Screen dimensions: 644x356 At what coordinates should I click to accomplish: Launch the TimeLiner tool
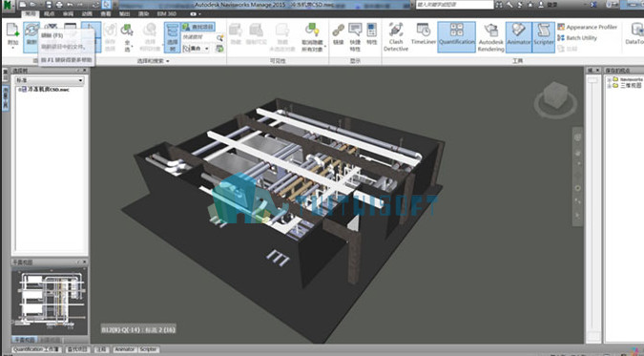tap(424, 34)
